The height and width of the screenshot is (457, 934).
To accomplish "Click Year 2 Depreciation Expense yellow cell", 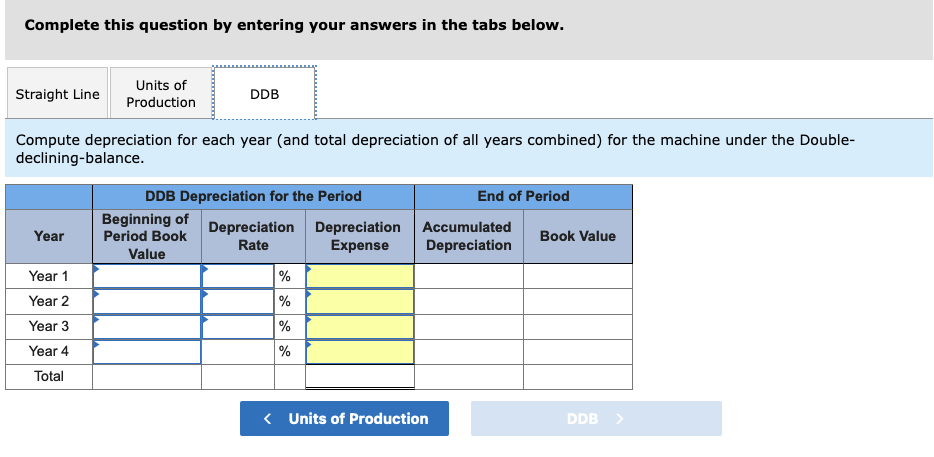I will (360, 301).
